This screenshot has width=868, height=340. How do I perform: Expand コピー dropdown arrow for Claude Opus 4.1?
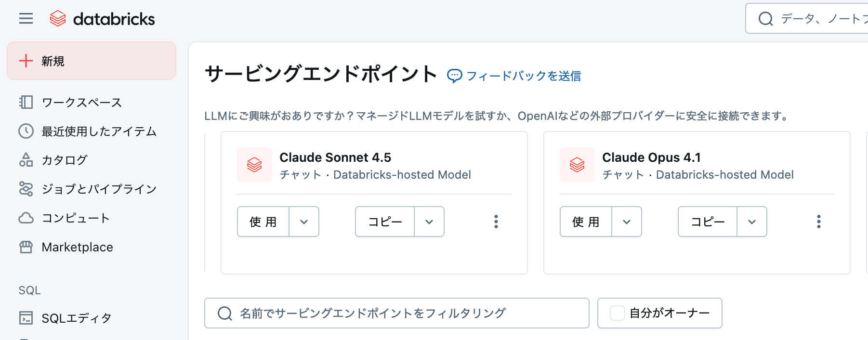[752, 222]
